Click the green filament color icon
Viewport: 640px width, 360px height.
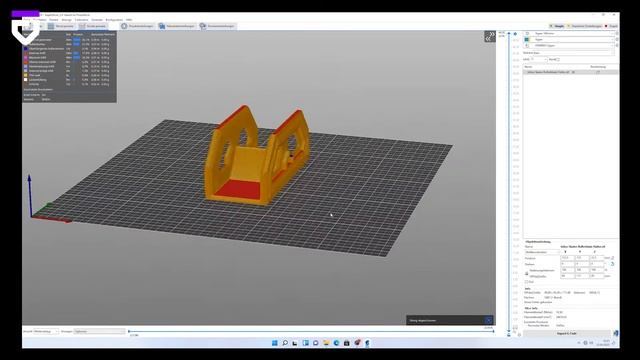coord(527,40)
